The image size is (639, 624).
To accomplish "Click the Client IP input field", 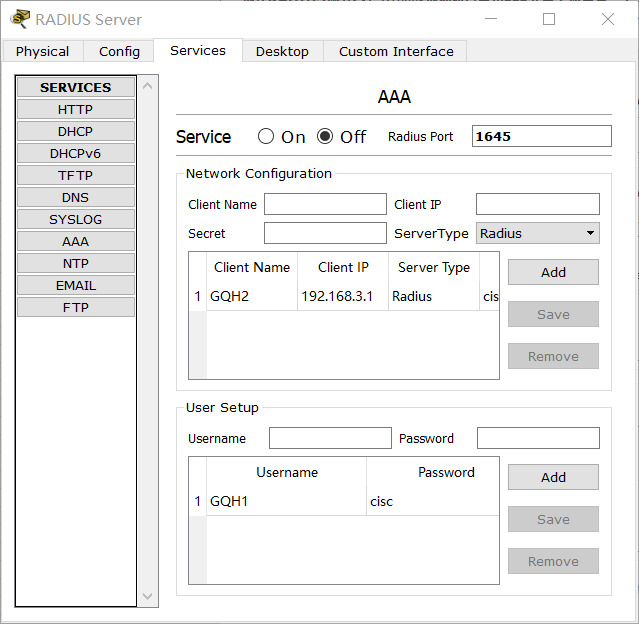I will click(538, 204).
